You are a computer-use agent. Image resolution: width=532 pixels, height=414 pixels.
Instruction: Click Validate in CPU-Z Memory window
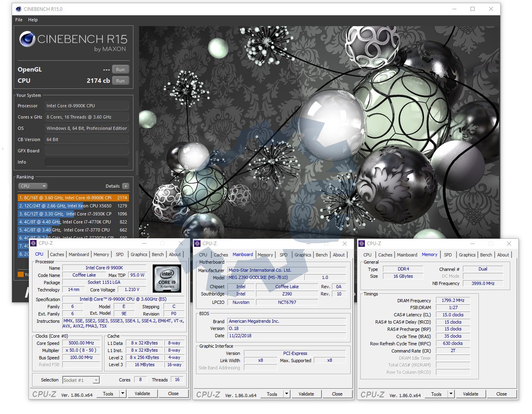tap(471, 394)
